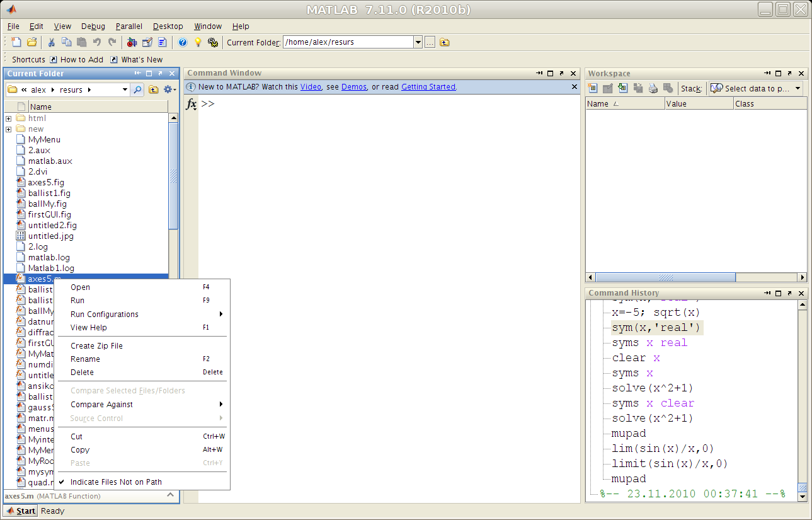Click the light bulb tips icon
812x520 pixels.
coord(198,42)
